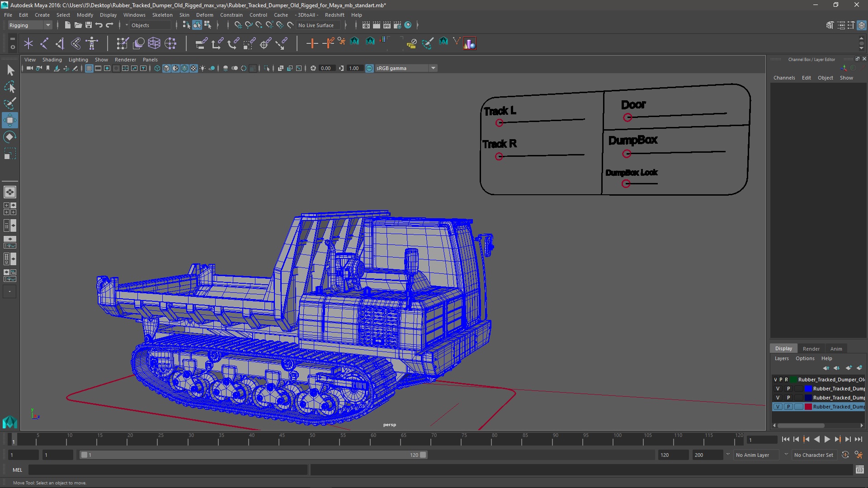Toggle visibility V of the bright blue layer
Image resolution: width=868 pixels, height=488 pixels.
pyautogui.click(x=778, y=389)
